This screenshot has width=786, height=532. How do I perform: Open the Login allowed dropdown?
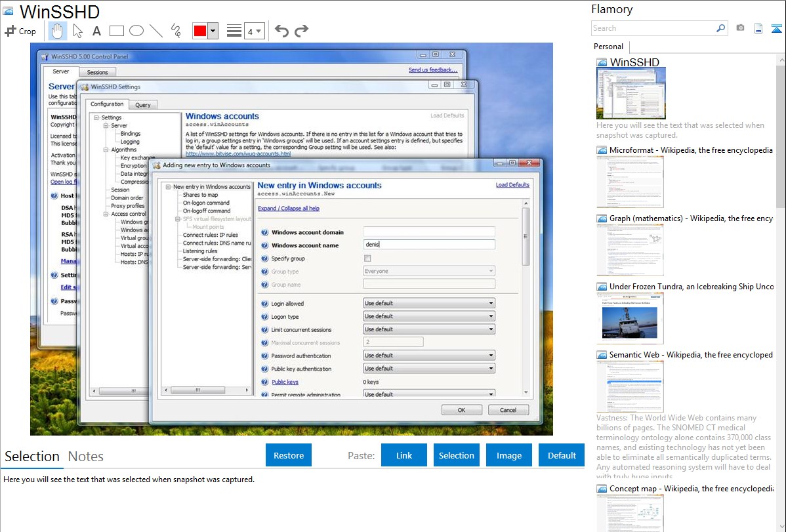click(429, 303)
